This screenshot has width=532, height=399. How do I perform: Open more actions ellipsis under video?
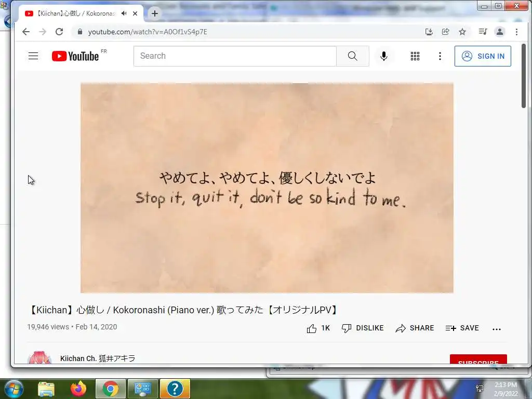click(496, 329)
